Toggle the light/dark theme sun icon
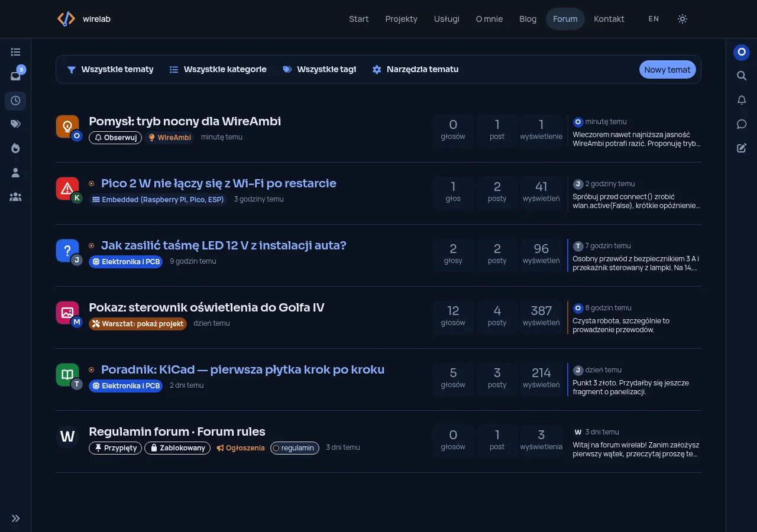 click(682, 19)
